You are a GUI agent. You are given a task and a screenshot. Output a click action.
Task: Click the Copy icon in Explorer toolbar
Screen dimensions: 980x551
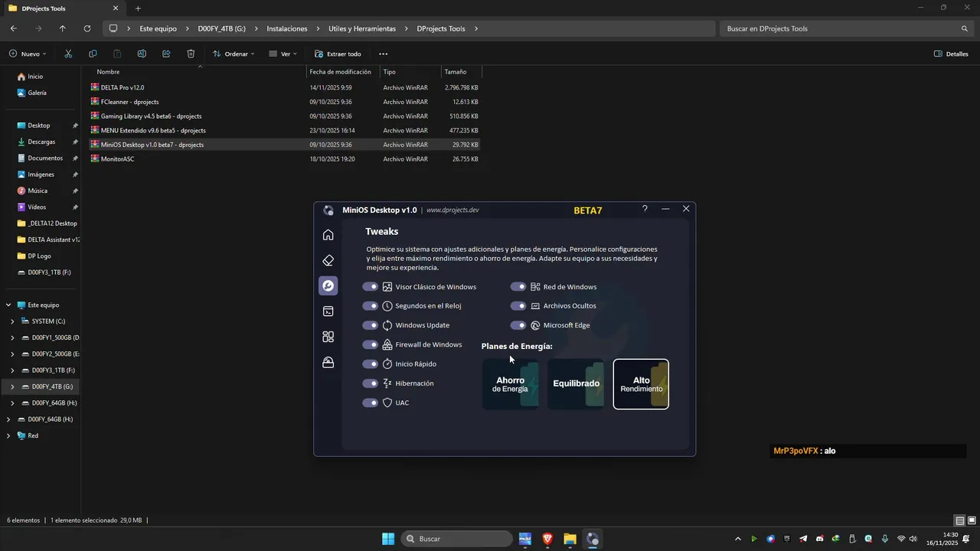(93, 54)
